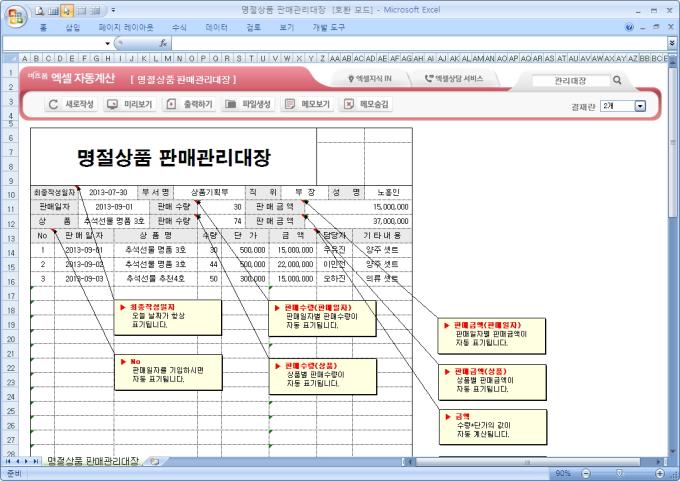The width and height of the screenshot is (680, 481).
Task: Select the 명절상품 판매관리대장 sheet tab
Action: click(x=93, y=461)
